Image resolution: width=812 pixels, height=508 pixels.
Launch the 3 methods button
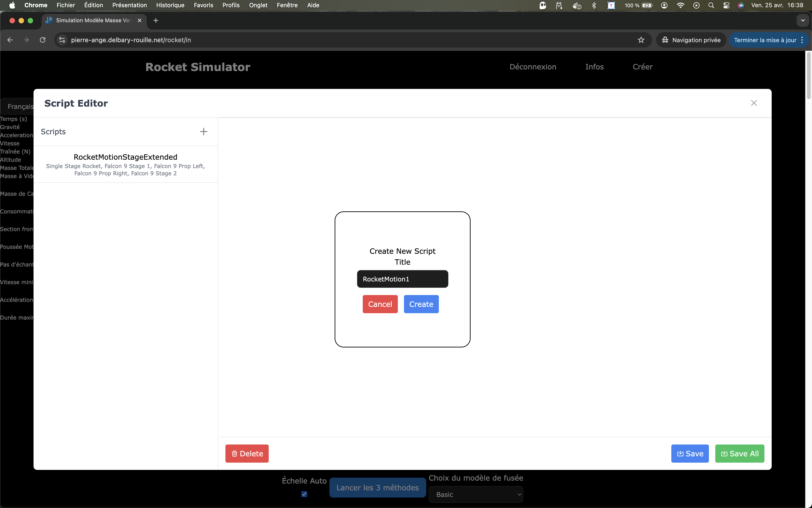click(377, 488)
